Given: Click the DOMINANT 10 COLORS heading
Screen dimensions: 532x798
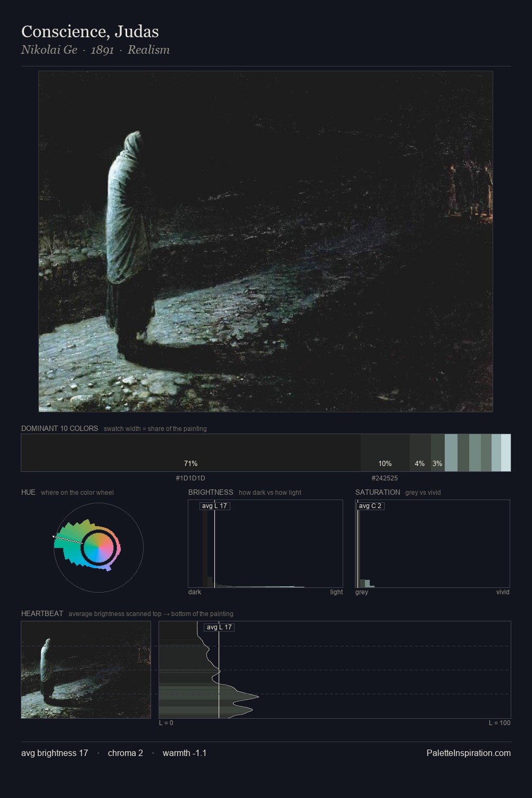Looking at the screenshot, I should (x=60, y=428).
